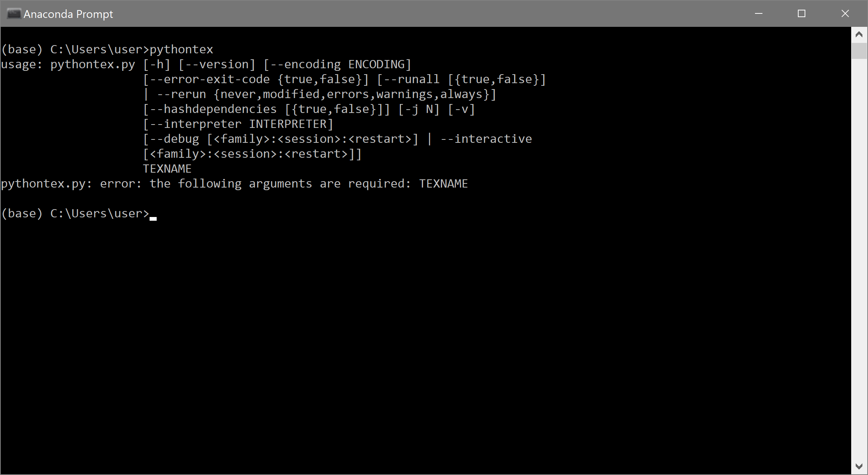Click the Anaconda Prompt title text
The height and width of the screenshot is (475, 868).
pos(68,14)
